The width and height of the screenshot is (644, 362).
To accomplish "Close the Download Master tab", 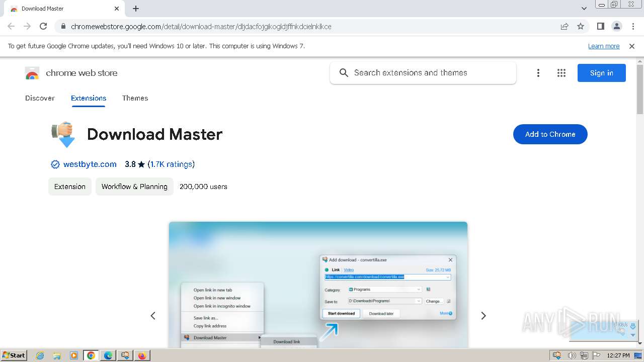I will (x=117, y=9).
